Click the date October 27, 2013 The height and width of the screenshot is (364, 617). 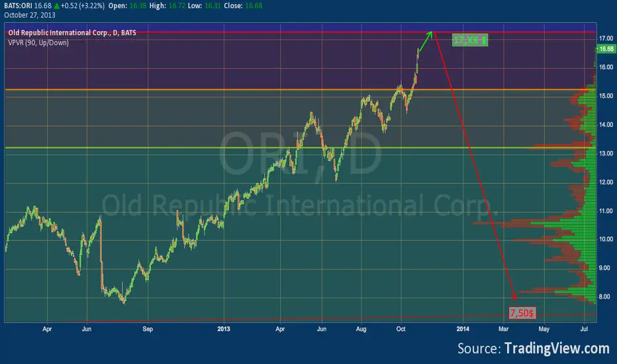click(x=30, y=15)
